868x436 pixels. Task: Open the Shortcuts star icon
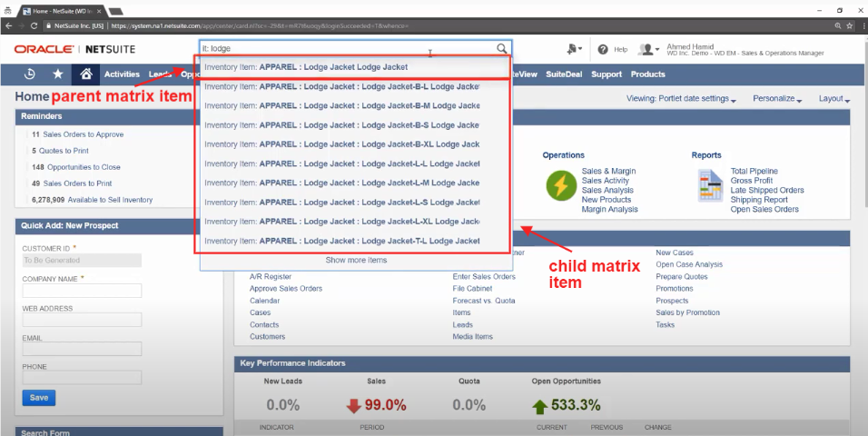(57, 74)
